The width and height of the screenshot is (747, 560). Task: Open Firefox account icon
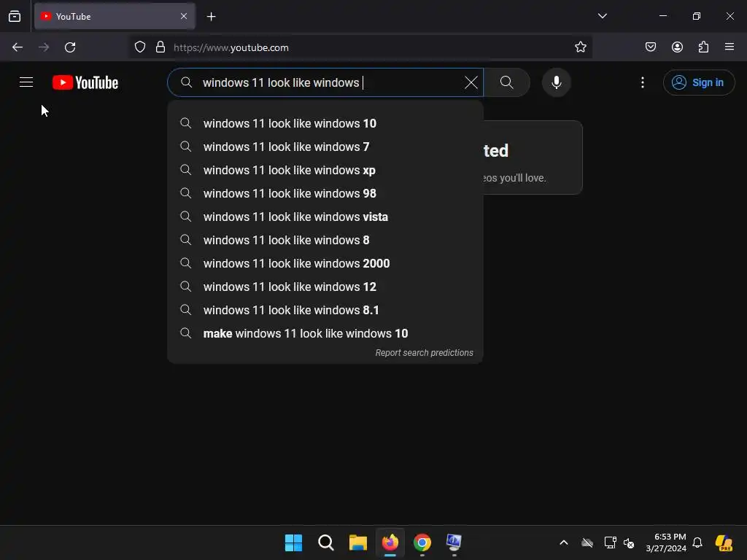click(677, 47)
